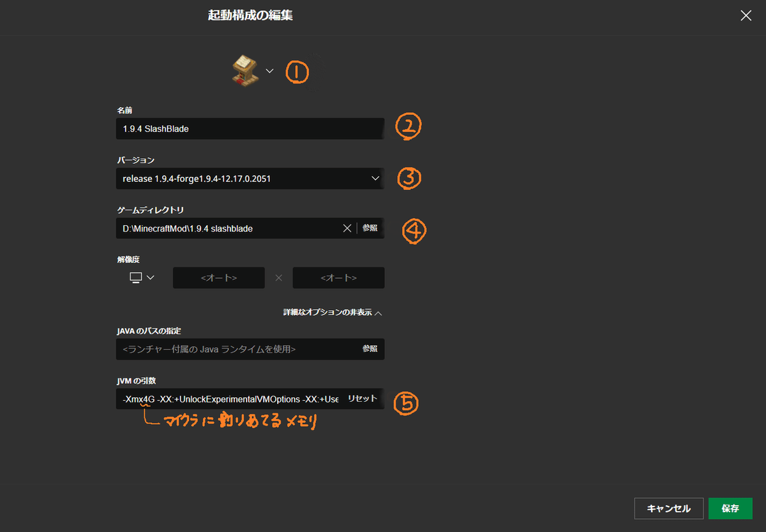This screenshot has width=766, height=532.
Task: Click the 解像度 label
Action: tap(128, 260)
